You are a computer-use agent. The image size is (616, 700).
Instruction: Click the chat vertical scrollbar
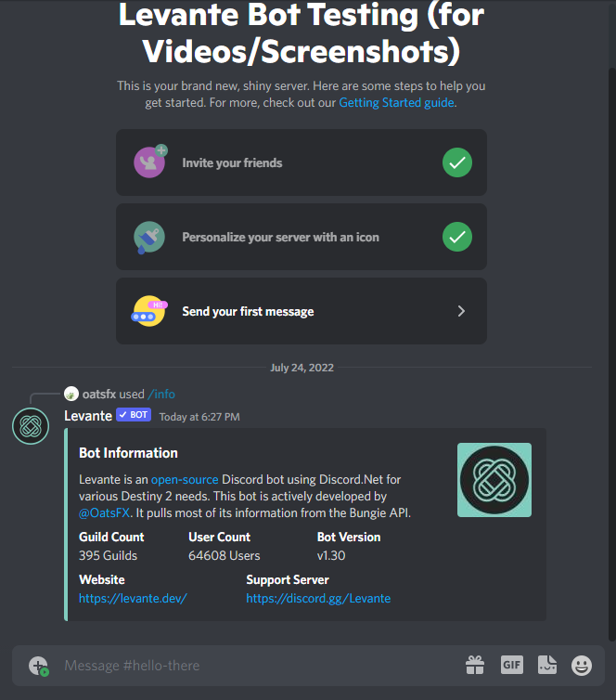coord(612,353)
